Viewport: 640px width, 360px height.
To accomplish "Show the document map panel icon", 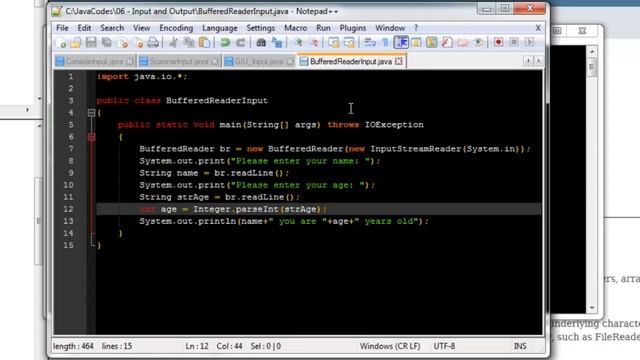I will coord(431,42).
